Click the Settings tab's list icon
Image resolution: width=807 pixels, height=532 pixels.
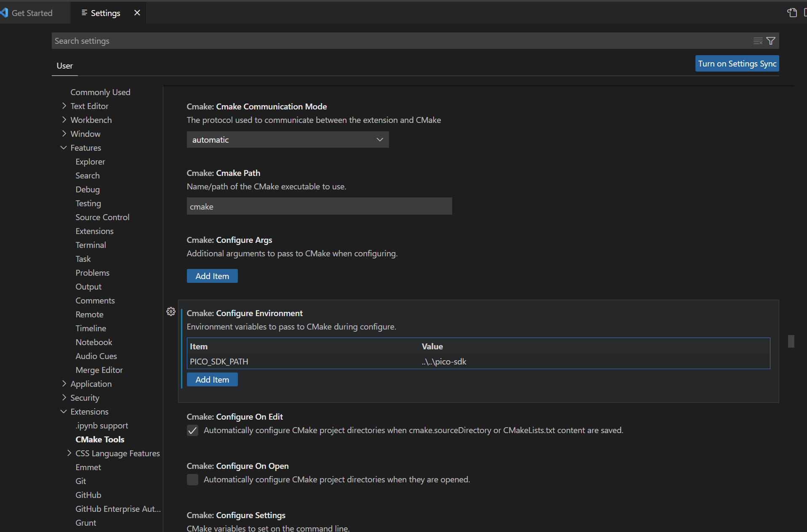pos(84,13)
